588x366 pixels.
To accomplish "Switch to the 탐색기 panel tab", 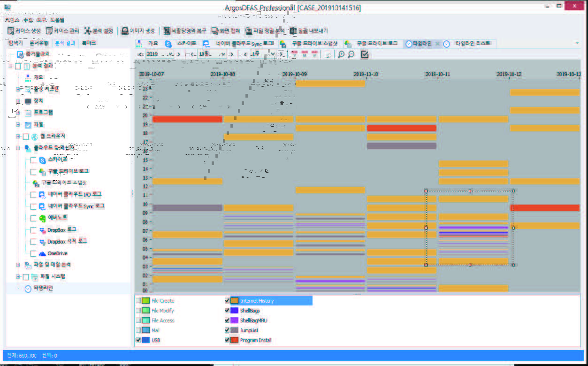I will [15, 43].
